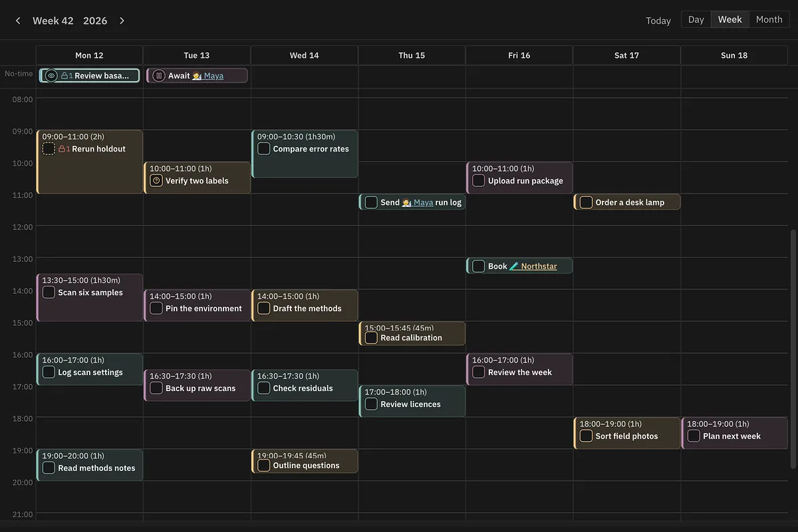Click the 'Draft the methods' title
This screenshot has width=798, height=532.
tap(307, 309)
